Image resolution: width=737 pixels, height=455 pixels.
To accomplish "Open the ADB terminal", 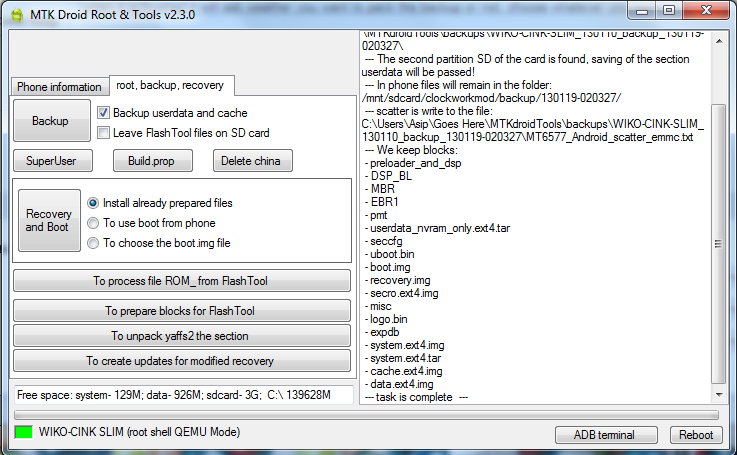I will (x=604, y=434).
